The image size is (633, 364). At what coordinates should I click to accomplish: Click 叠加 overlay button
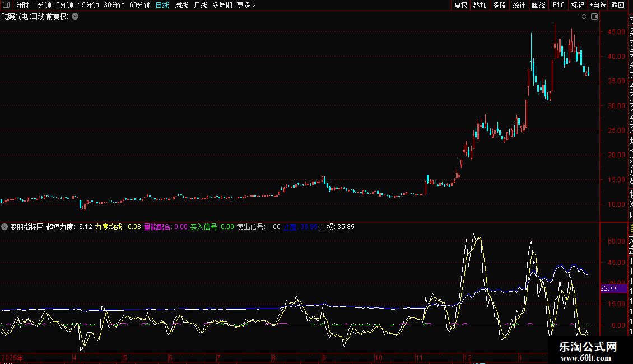pos(480,5)
